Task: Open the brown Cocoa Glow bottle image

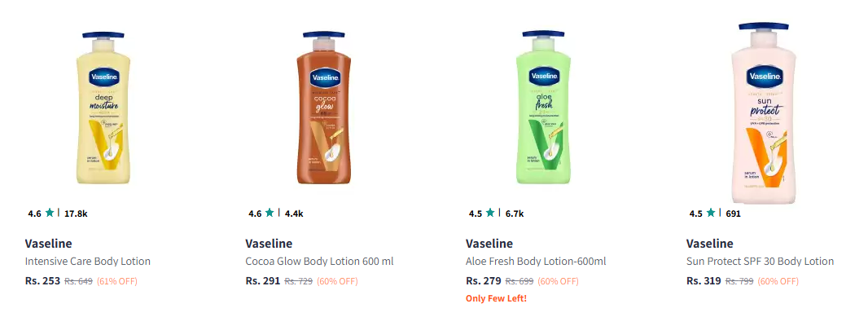Action: point(323,108)
